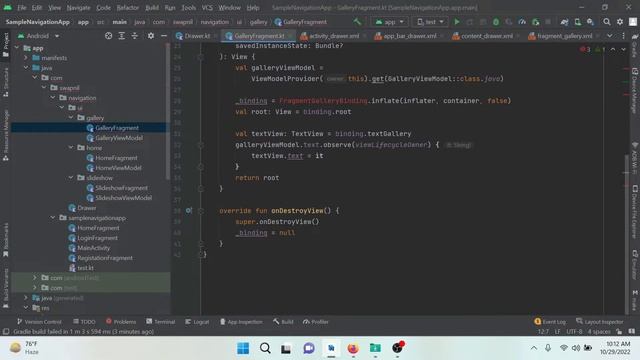640x360 pixels.
Task: Open Bookmarks side tool window
Action: tap(6, 240)
